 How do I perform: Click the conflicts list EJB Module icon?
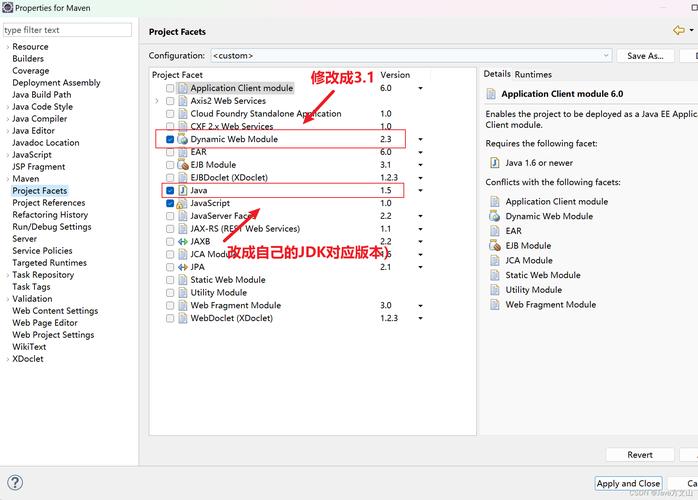pos(495,246)
